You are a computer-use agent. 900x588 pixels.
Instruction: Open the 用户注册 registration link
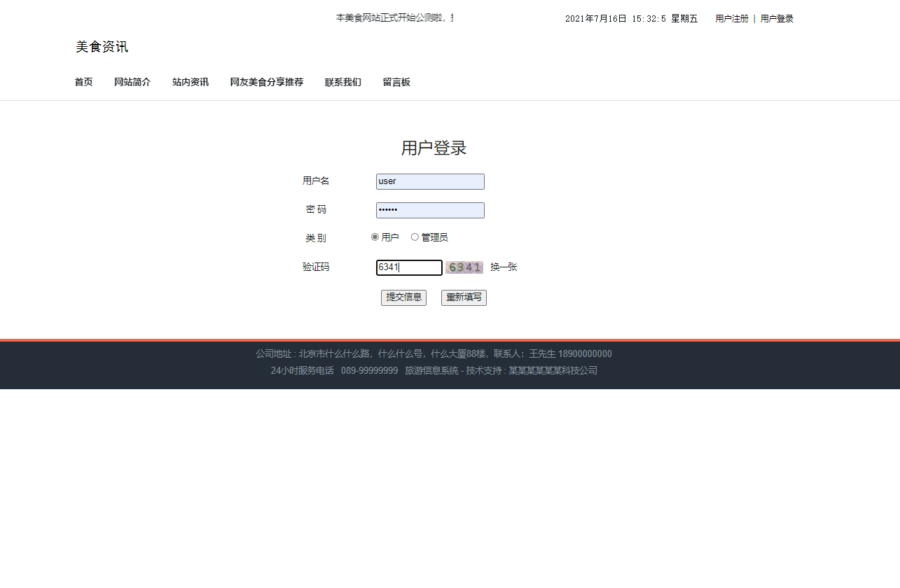point(731,18)
